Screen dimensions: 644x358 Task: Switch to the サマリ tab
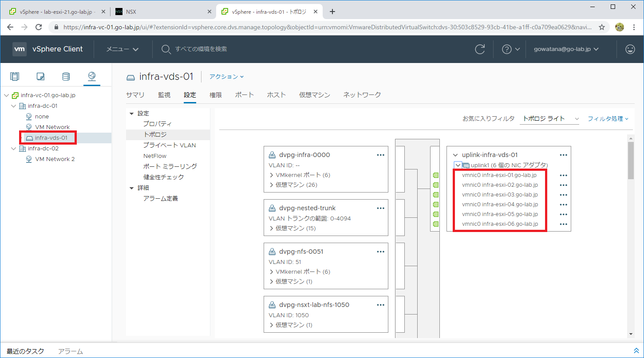coord(135,95)
